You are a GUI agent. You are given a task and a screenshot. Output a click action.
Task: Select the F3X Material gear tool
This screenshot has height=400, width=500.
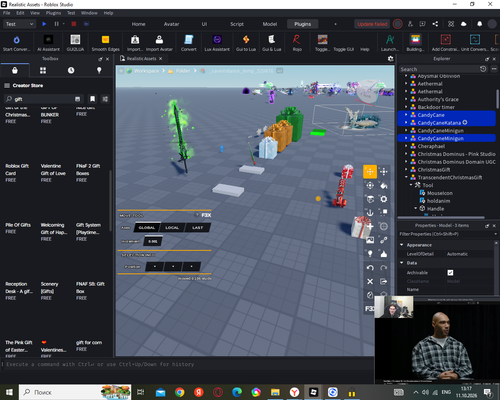click(x=384, y=199)
